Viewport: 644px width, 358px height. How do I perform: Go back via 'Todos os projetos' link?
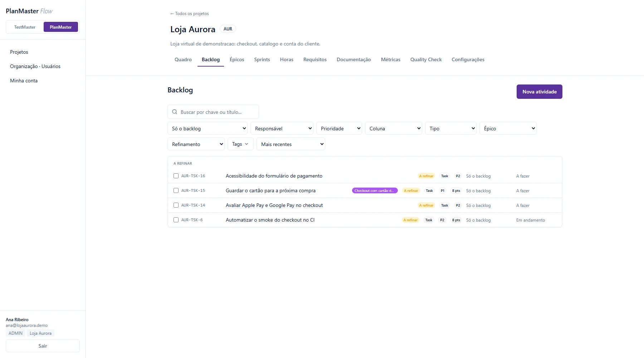190,14
